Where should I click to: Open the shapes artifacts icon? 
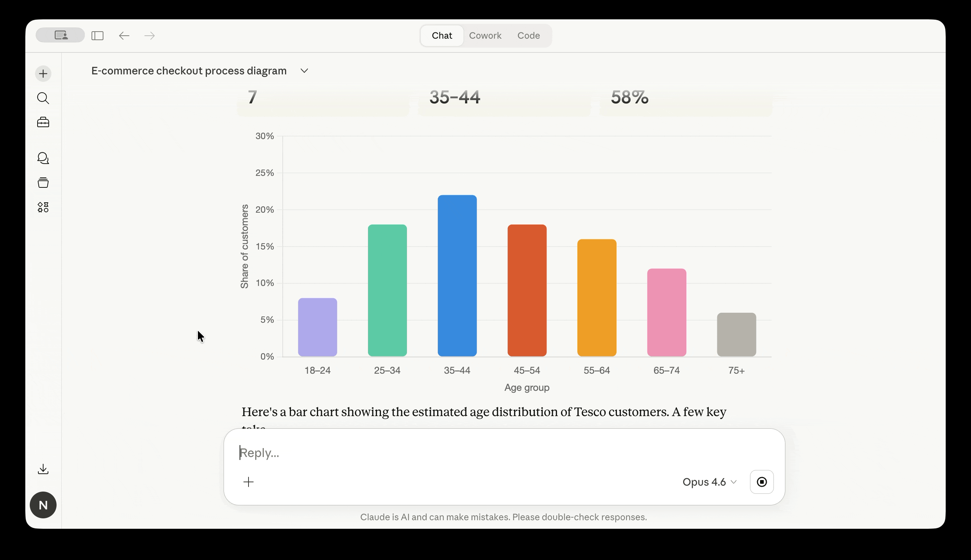pyautogui.click(x=43, y=207)
